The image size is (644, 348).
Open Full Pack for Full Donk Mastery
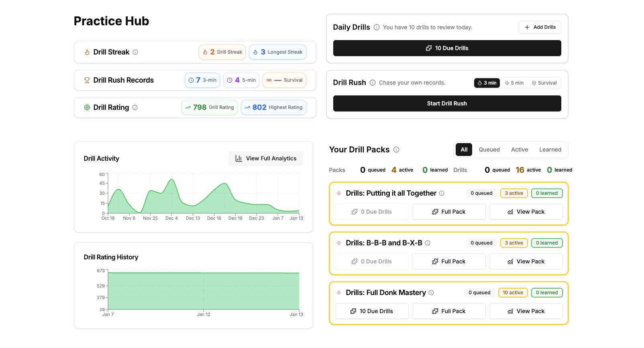449,311
